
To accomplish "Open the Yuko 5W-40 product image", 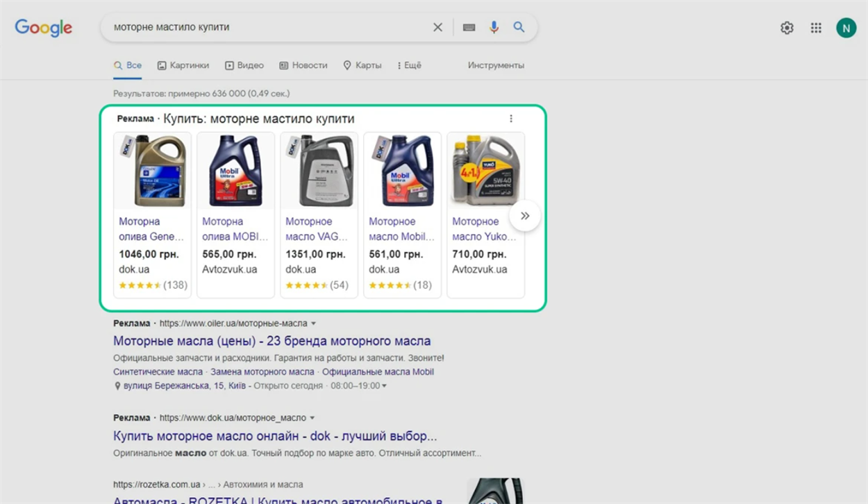I will point(485,171).
